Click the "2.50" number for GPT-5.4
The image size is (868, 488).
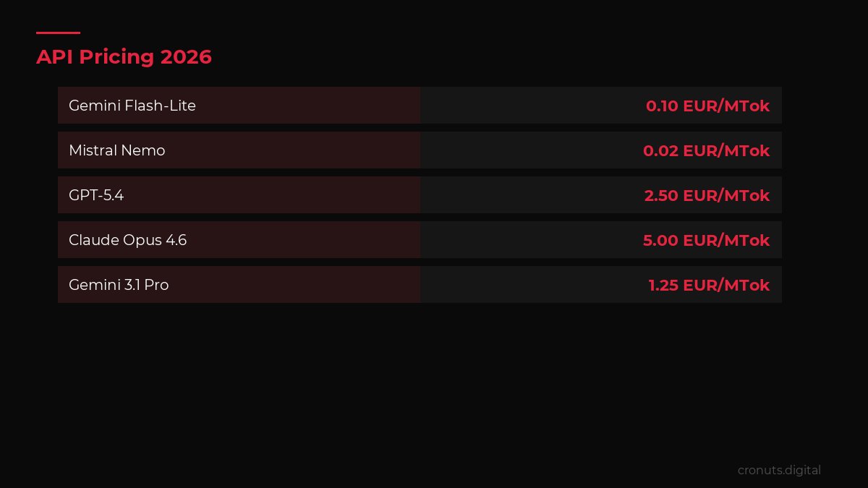click(661, 195)
